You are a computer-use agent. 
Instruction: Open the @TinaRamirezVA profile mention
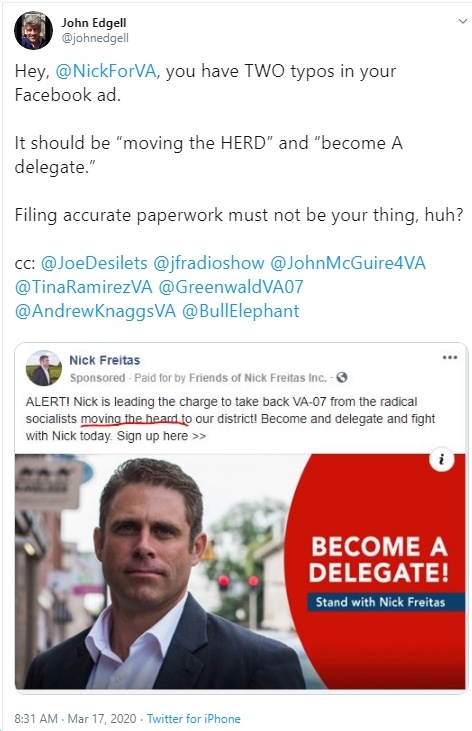click(83, 286)
